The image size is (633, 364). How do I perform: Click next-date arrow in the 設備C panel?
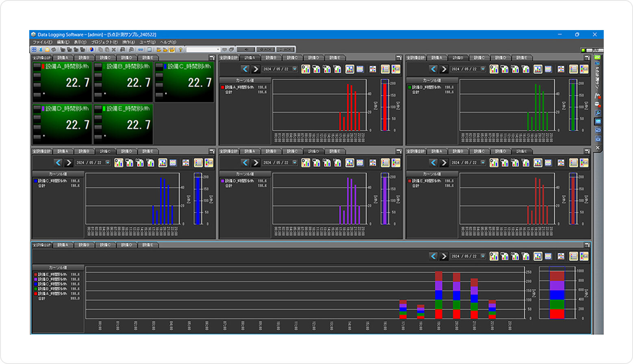69,163
